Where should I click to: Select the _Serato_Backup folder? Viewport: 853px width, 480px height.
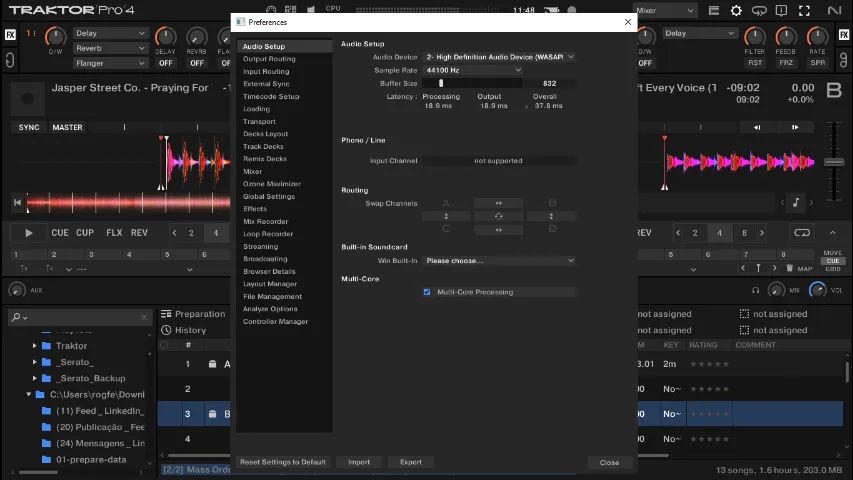tap(92, 378)
